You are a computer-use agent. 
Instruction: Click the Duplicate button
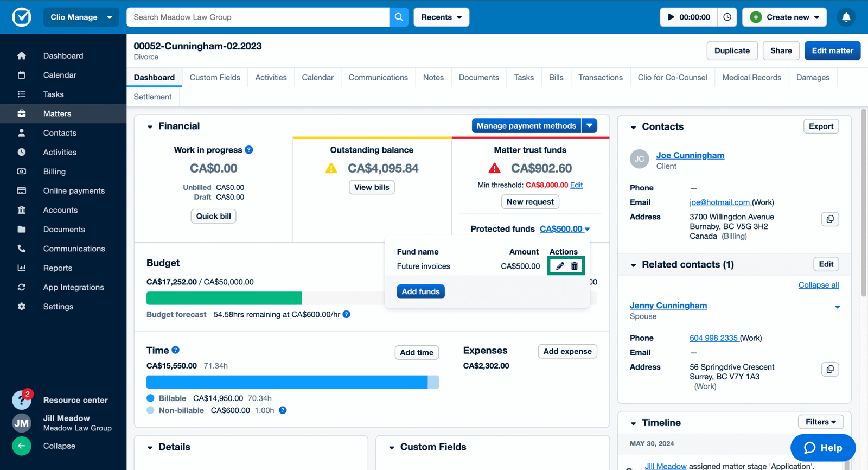732,50
